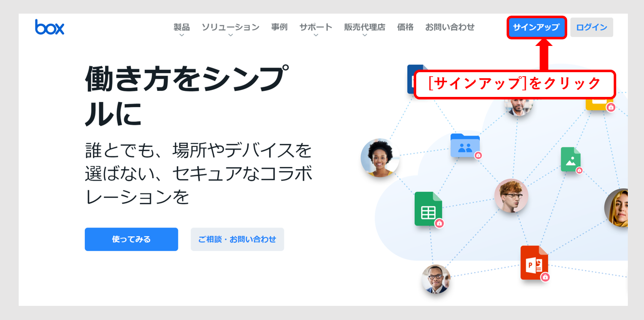Expand the chevron under ソリューション
This screenshot has height=320, width=644.
click(x=230, y=35)
